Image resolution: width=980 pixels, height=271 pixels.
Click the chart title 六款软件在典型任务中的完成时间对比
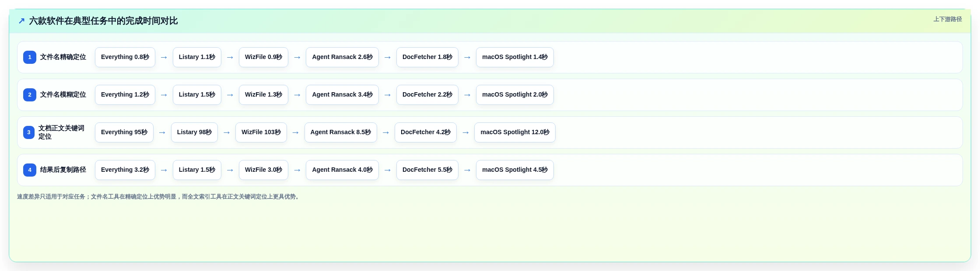(x=103, y=21)
